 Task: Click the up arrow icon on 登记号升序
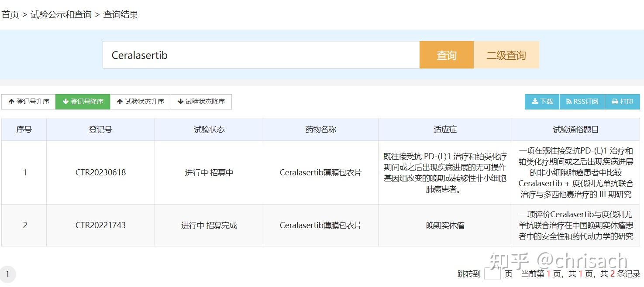tap(10, 102)
